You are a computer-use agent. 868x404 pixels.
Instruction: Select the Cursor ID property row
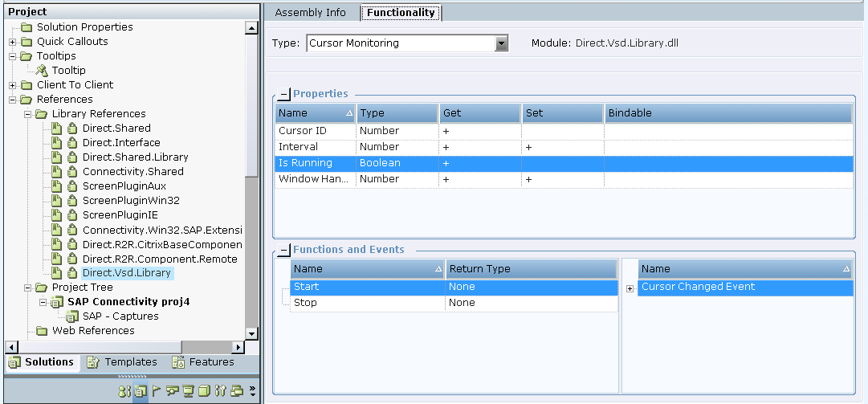click(564, 131)
